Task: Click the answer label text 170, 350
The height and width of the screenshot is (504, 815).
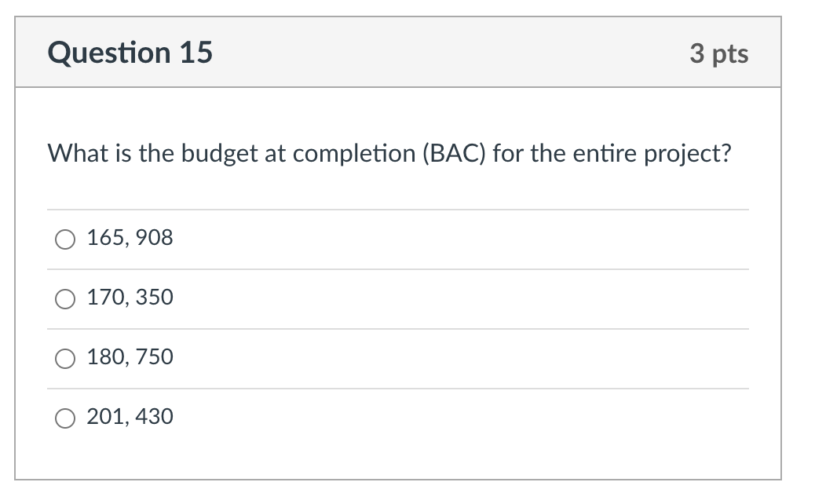Action: click(x=130, y=298)
